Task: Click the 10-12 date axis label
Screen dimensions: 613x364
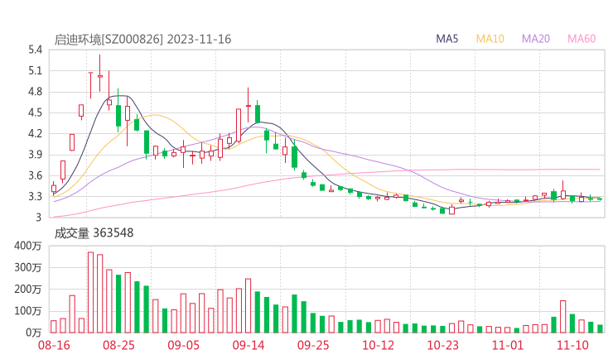Action: tap(378, 345)
